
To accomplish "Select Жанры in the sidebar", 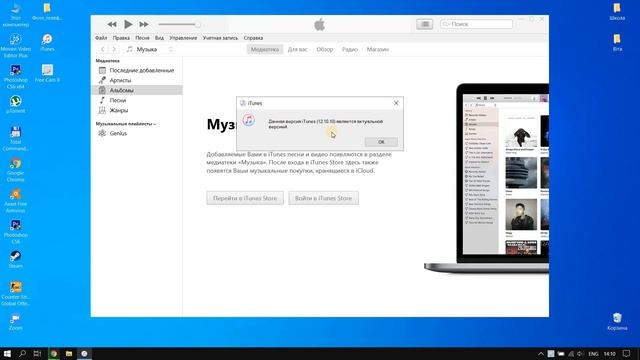I will point(137,110).
